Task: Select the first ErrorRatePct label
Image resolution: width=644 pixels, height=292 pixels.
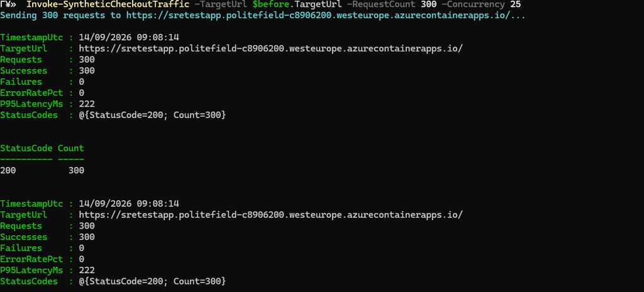Action: [x=31, y=93]
